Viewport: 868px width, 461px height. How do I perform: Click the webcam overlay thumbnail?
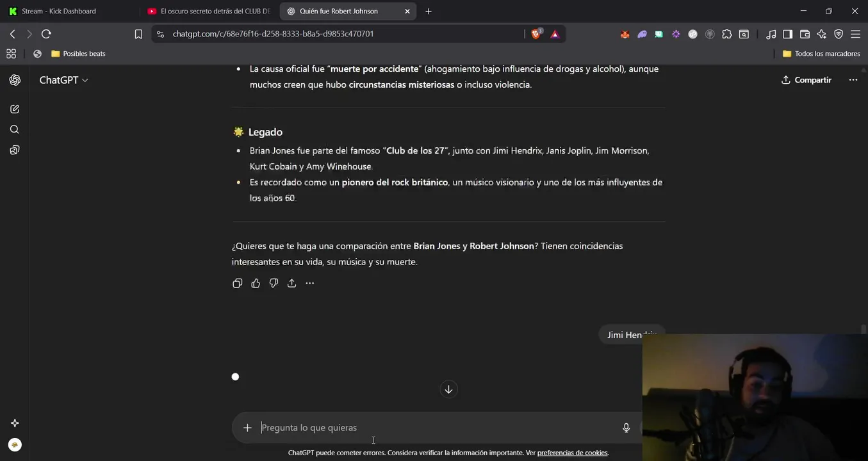pyautogui.click(x=755, y=397)
